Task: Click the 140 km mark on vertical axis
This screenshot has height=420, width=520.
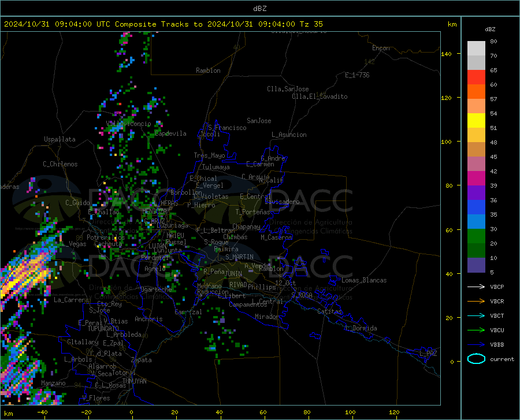Action: point(447,54)
